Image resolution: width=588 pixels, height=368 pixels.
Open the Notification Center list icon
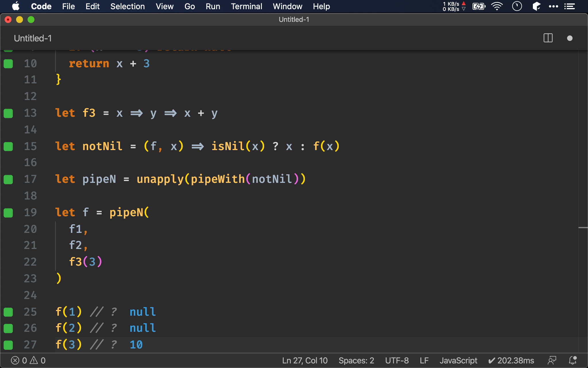pos(569,6)
